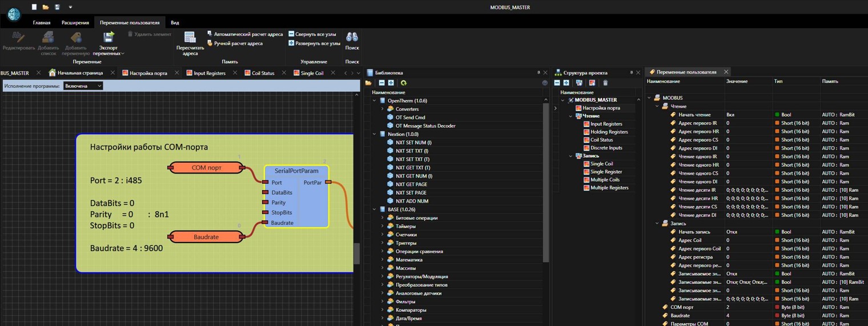Close the Переменные пользователя panel tab
The height and width of the screenshot is (326, 868).
click(x=726, y=72)
